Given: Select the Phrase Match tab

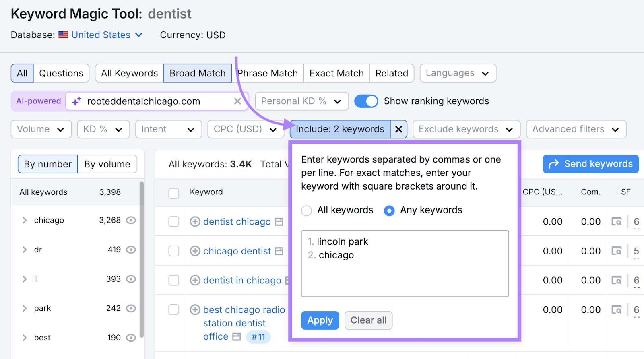Looking at the screenshot, I should pyautogui.click(x=267, y=73).
